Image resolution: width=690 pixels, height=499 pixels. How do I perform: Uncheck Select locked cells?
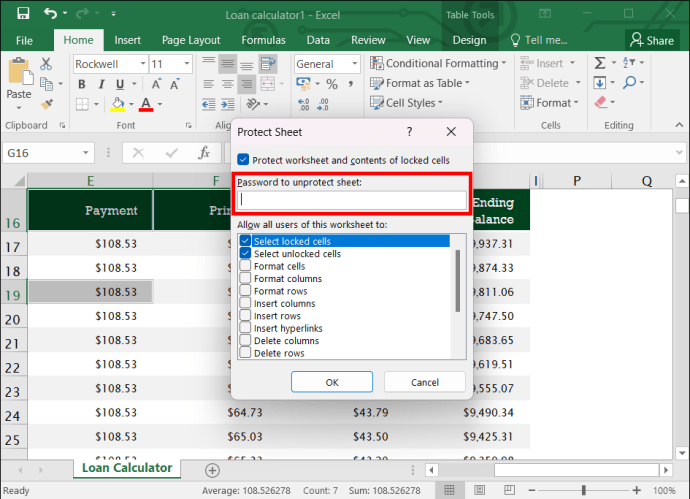(x=246, y=241)
